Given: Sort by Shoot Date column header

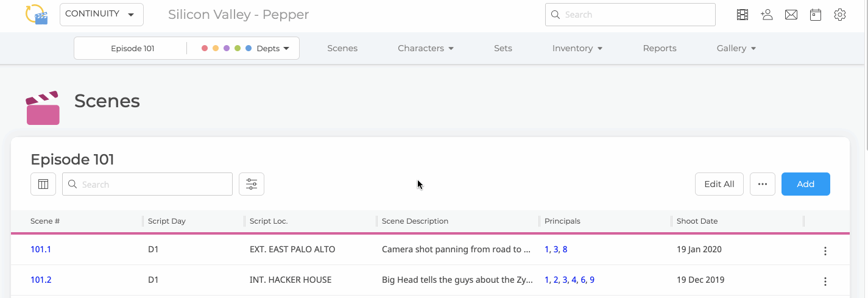Looking at the screenshot, I should tap(697, 221).
